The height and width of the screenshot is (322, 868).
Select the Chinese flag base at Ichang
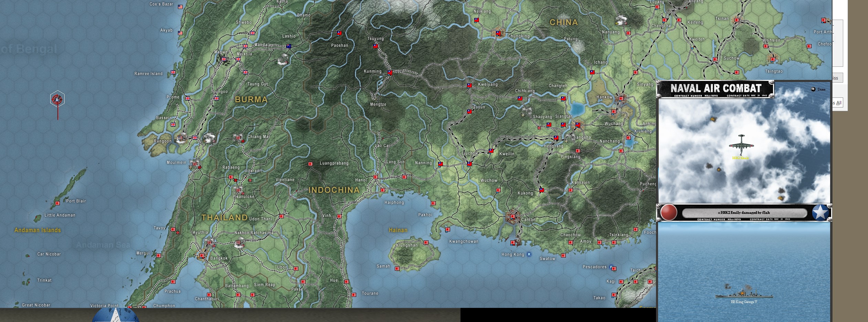tap(592, 72)
